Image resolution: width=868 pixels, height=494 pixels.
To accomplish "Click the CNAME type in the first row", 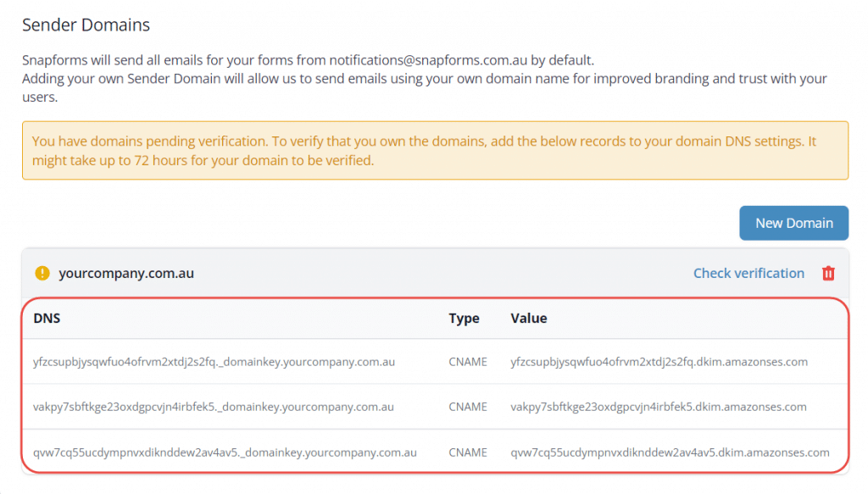I will (x=468, y=362).
